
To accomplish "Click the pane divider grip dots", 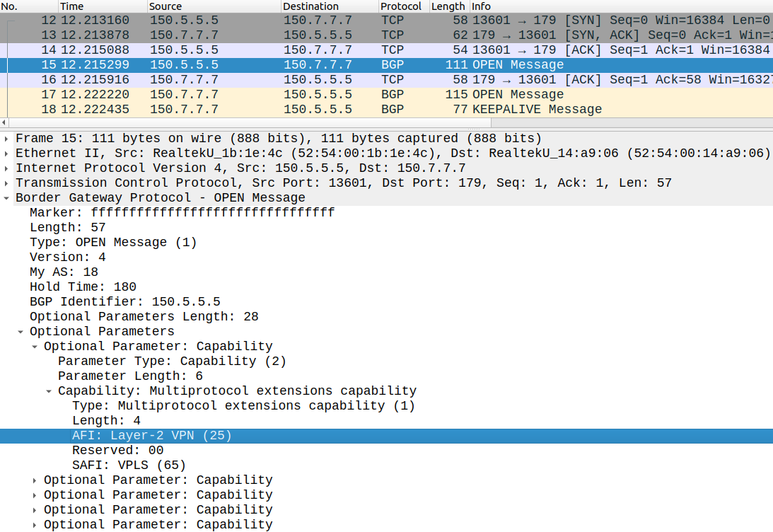I will pyautogui.click(x=474, y=129).
